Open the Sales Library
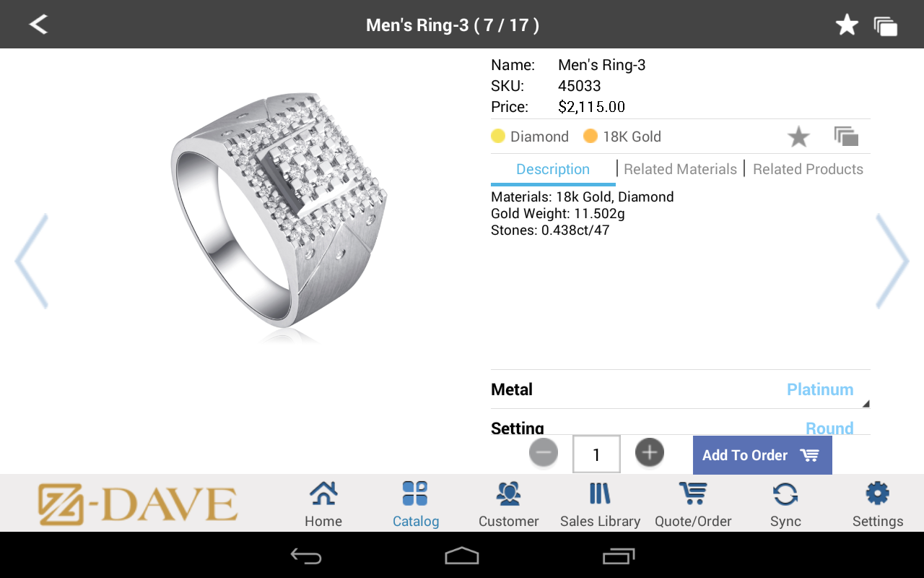 tap(601, 504)
